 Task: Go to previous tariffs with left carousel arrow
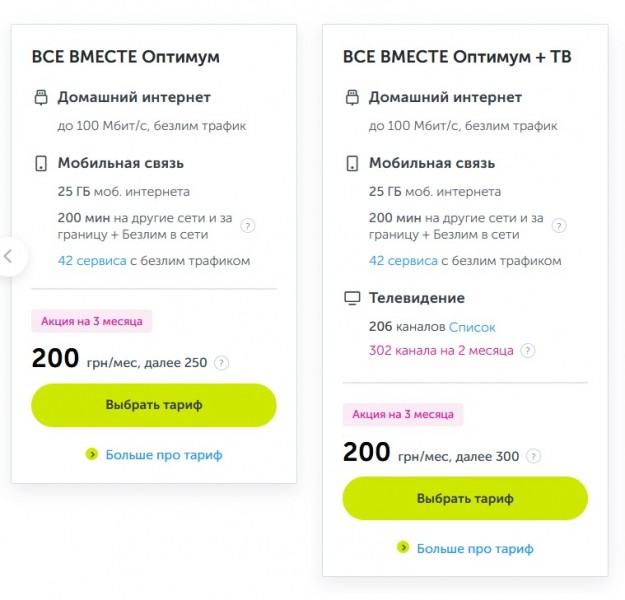pos(8,256)
